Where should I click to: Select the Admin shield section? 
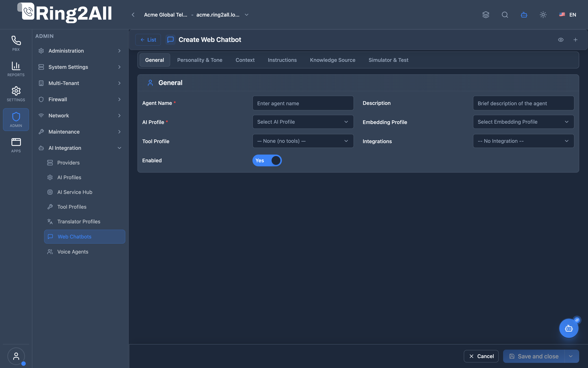pyautogui.click(x=16, y=119)
